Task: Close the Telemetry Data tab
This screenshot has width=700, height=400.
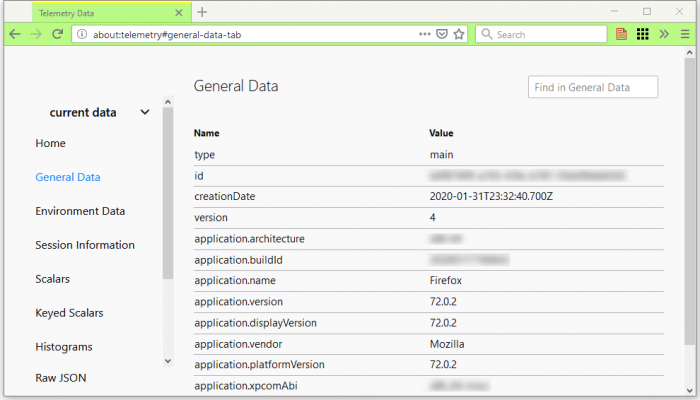Action: (x=179, y=13)
